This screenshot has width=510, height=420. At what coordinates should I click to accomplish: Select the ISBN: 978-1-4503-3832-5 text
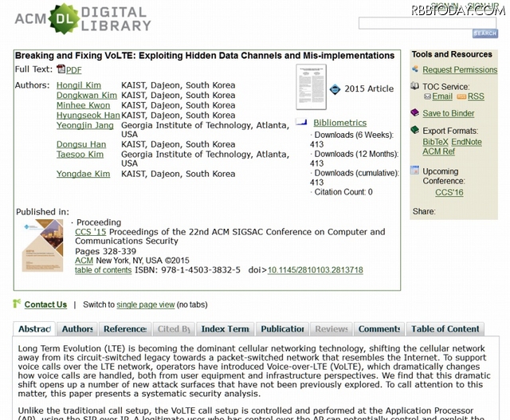[x=188, y=270]
